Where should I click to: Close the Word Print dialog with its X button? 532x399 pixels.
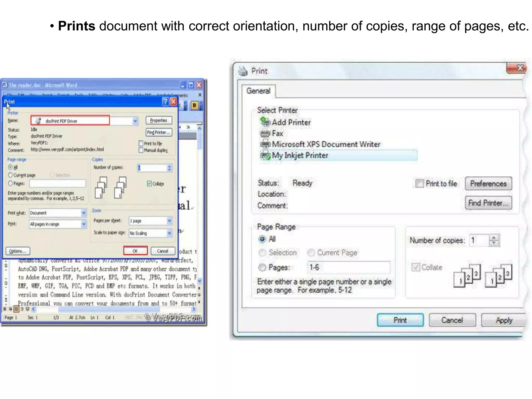173,102
